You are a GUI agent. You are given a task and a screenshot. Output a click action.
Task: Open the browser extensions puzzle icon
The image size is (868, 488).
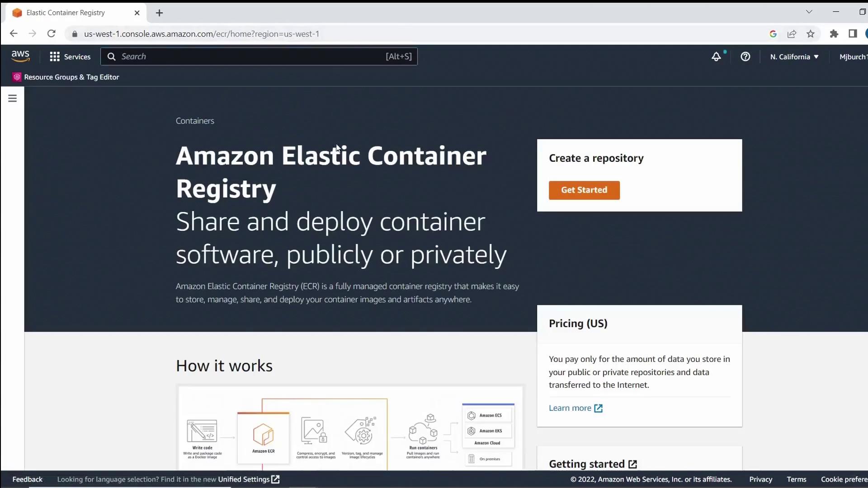(834, 34)
